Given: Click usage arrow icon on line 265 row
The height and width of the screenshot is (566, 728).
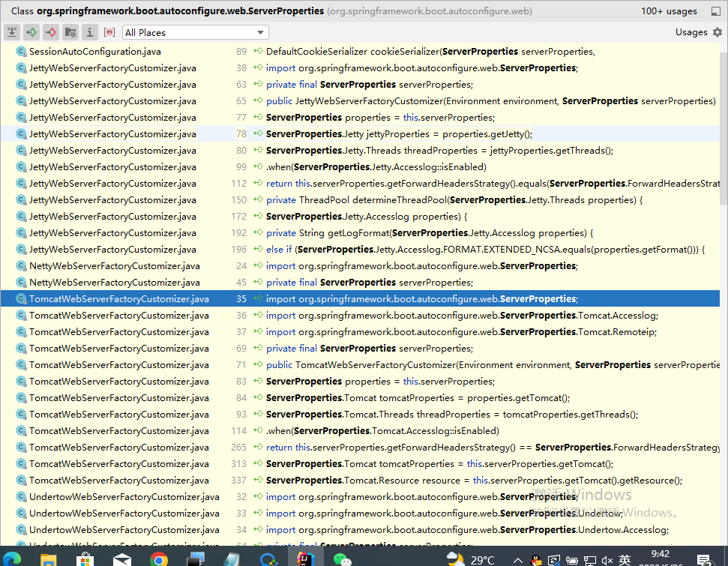Looking at the screenshot, I should [x=258, y=447].
